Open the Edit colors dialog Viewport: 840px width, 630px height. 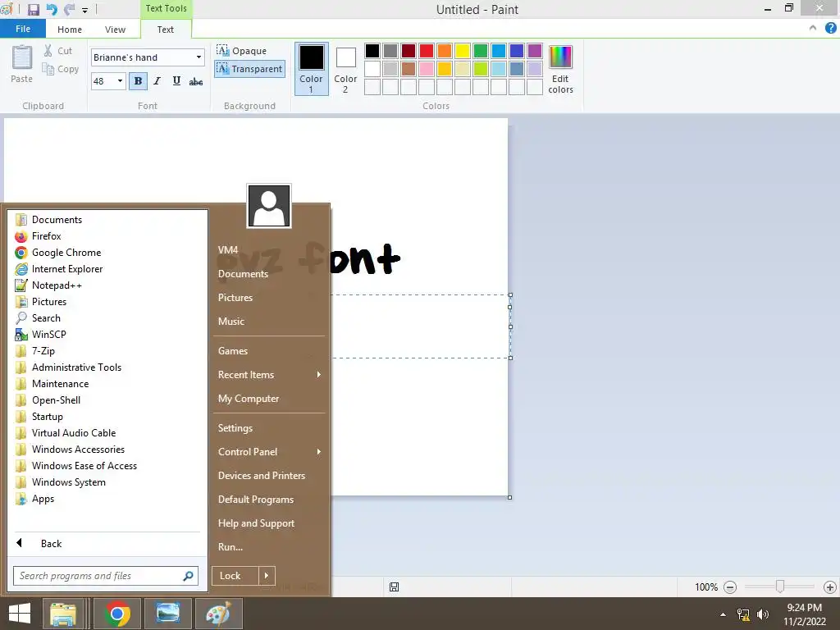pos(560,69)
